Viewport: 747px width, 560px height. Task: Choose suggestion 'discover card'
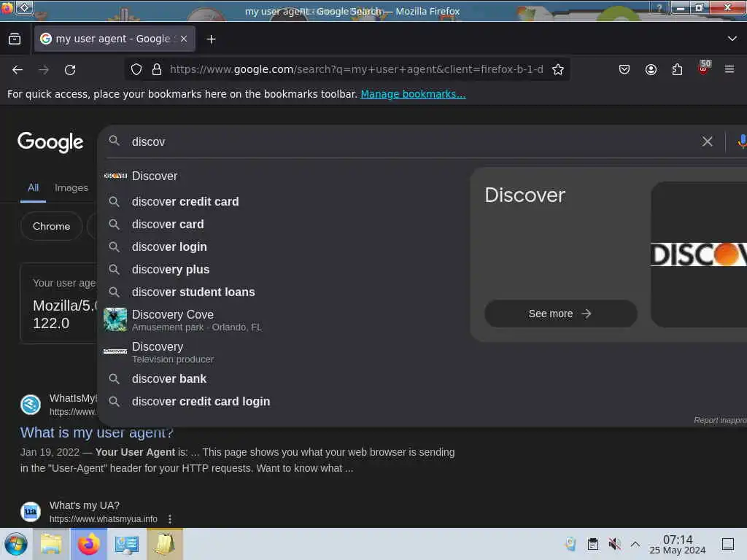tap(283, 225)
